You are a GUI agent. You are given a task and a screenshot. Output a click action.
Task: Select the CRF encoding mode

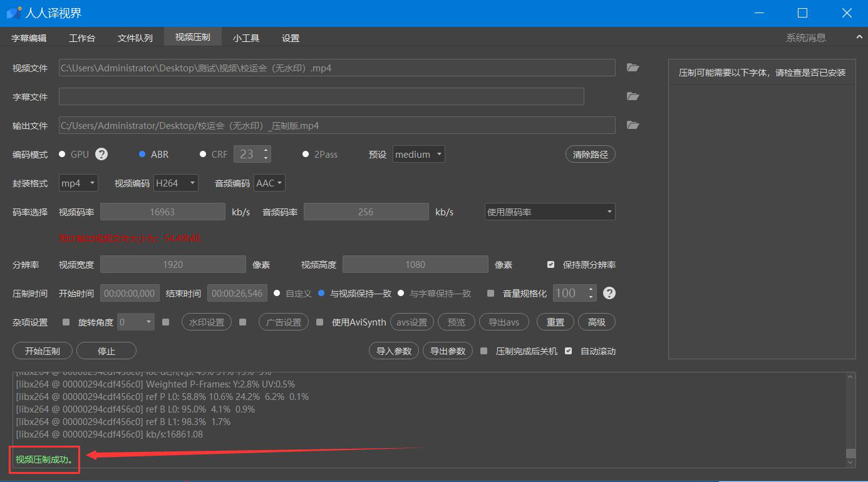[203, 155]
